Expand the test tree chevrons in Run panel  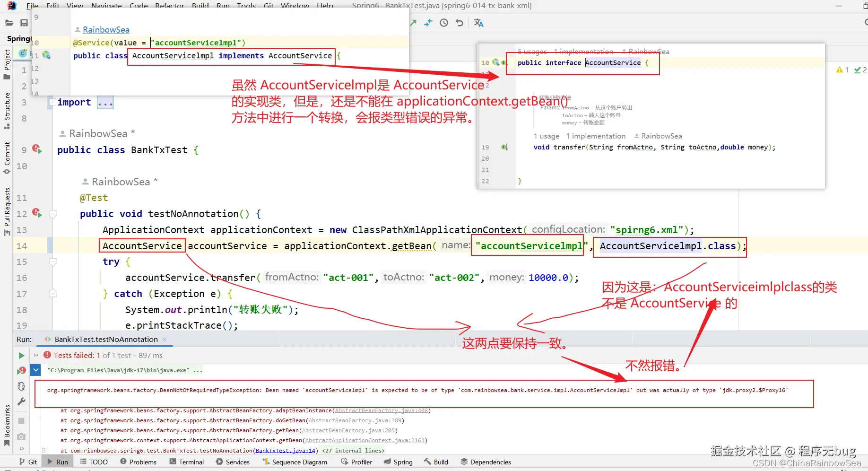36,355
